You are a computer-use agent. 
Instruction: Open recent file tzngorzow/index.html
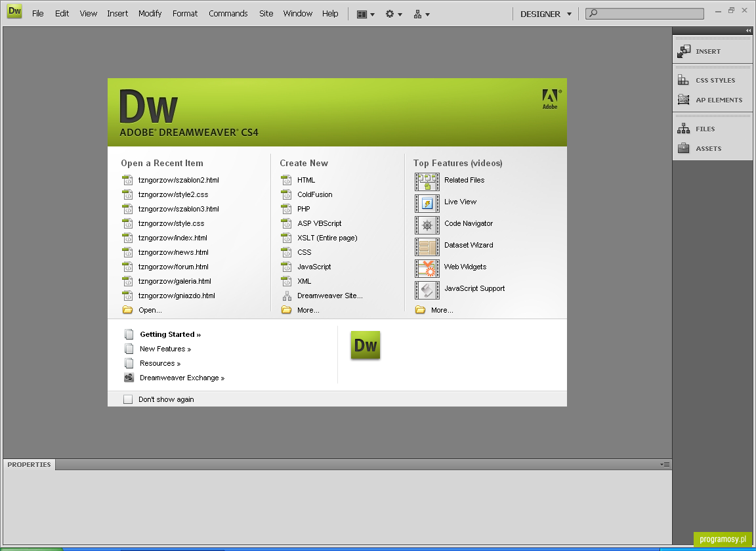pos(173,238)
